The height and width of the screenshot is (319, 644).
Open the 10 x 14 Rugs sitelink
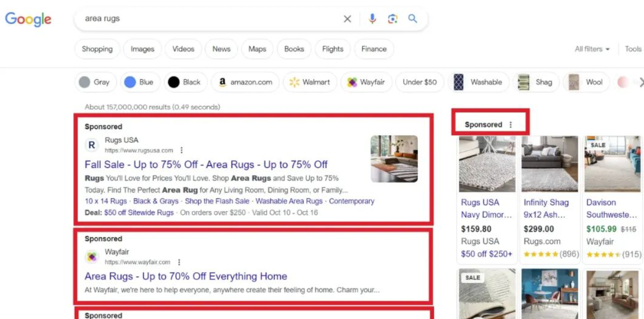coord(106,201)
